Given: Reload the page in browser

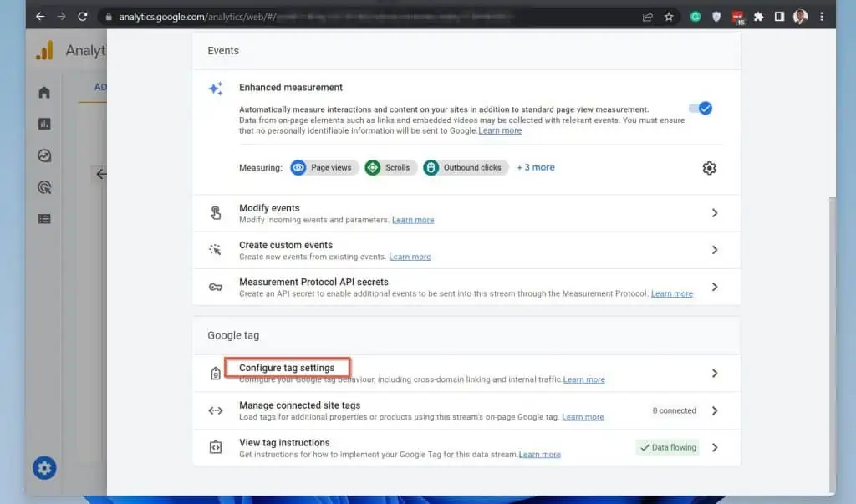Looking at the screenshot, I should (82, 17).
